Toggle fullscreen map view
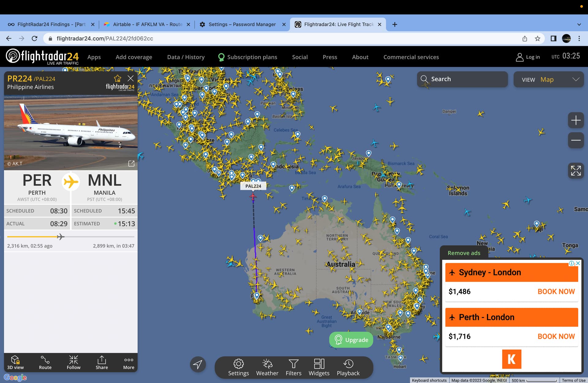The width and height of the screenshot is (588, 383). [x=576, y=171]
